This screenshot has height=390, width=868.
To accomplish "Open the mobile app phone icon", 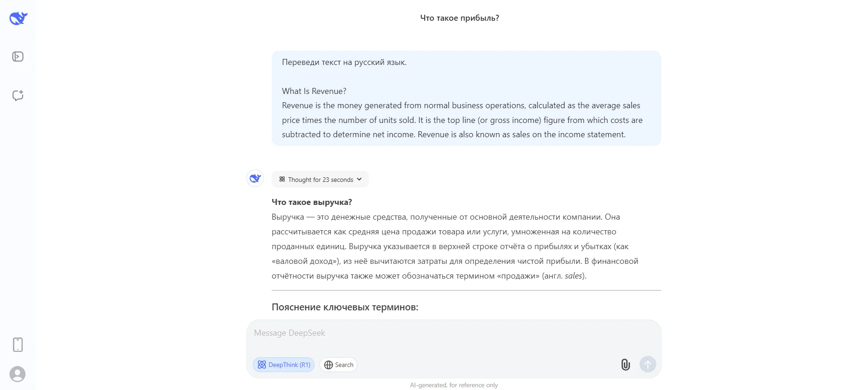I will [18, 344].
